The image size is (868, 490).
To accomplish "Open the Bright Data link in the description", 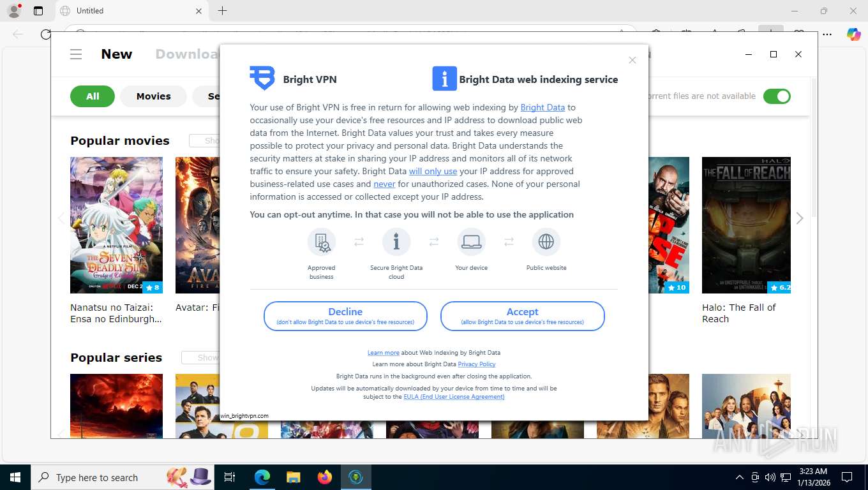I will tap(542, 107).
